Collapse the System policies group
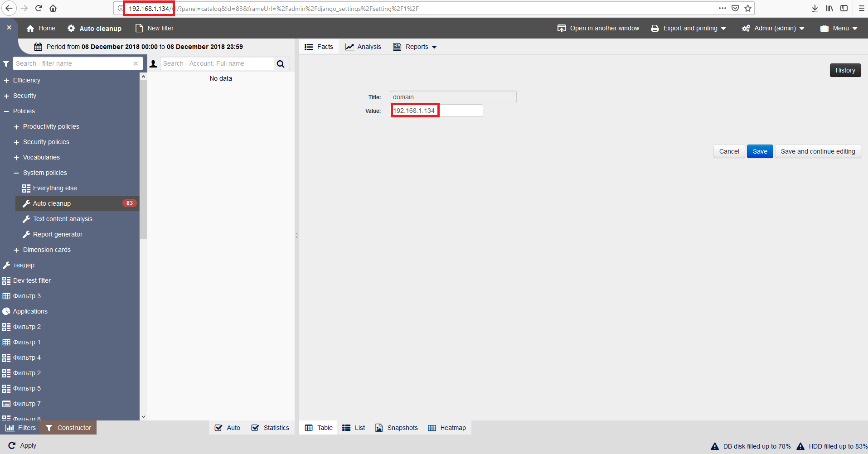Image resolution: width=868 pixels, height=454 pixels. 16,173
